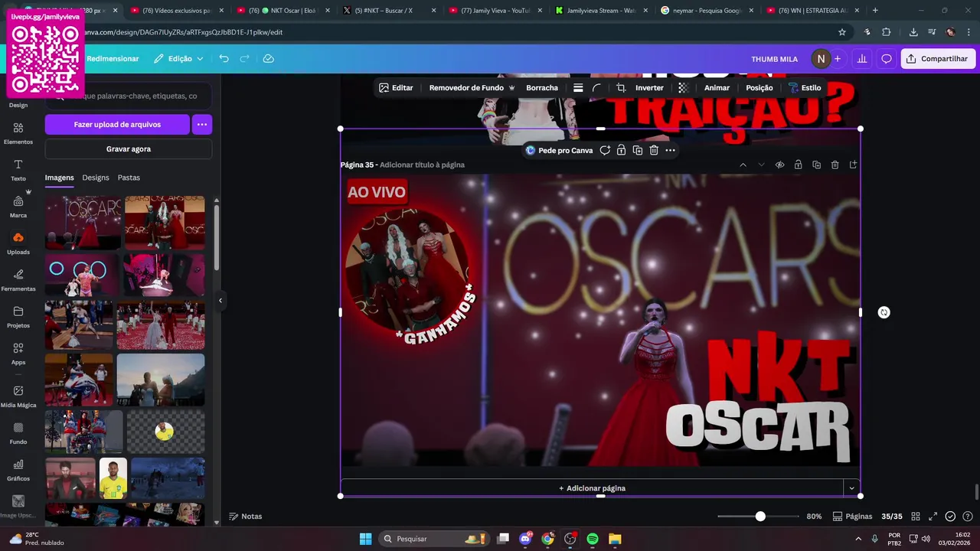Delete page 35 with page trash icon
980x551 pixels.
pyautogui.click(x=835, y=165)
